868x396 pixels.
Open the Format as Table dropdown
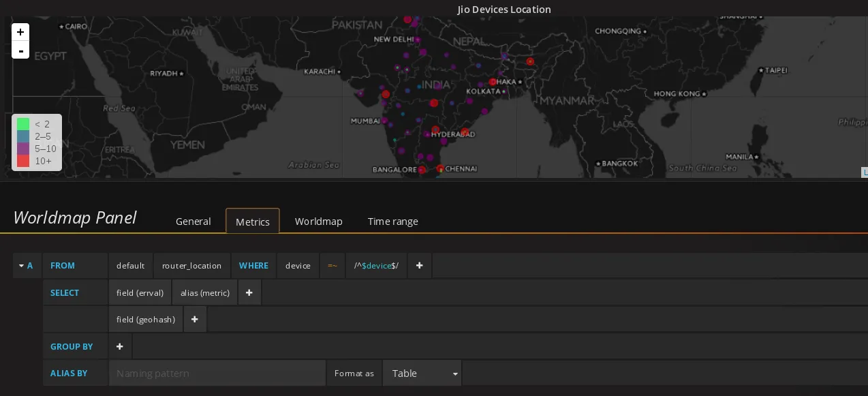point(422,373)
